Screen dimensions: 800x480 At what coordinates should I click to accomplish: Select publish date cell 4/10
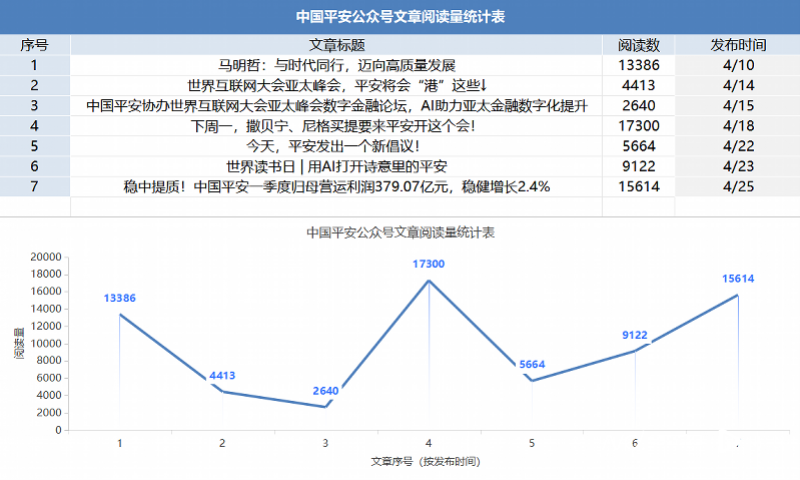click(x=738, y=65)
